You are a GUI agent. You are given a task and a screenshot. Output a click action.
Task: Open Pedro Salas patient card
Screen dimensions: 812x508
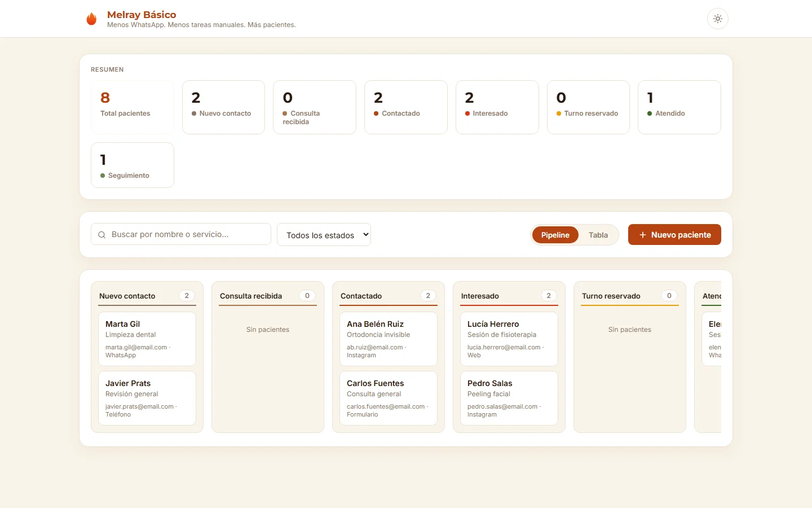click(509, 398)
